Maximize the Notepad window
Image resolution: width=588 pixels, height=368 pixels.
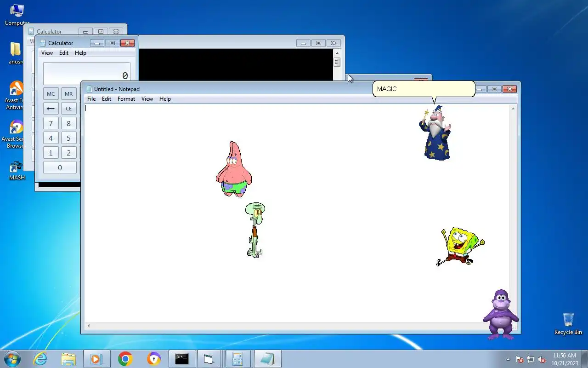coord(494,89)
